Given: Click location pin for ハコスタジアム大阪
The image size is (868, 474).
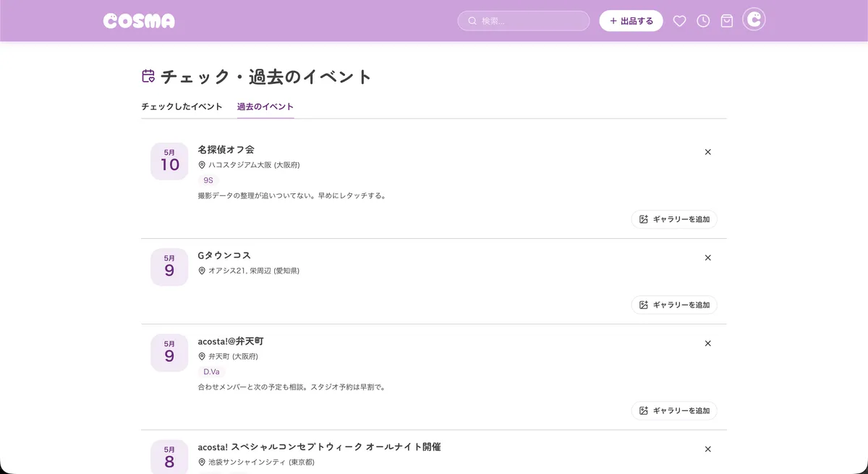Looking at the screenshot, I should point(202,165).
